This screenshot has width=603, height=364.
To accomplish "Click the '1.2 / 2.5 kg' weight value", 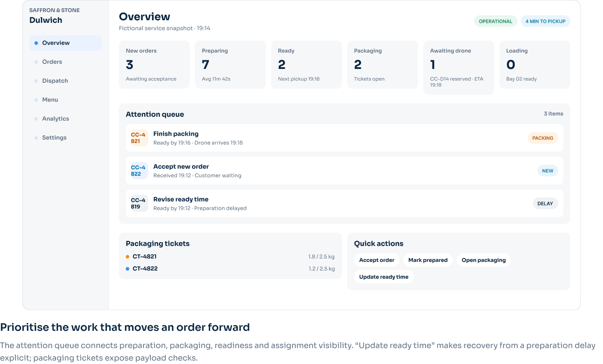I will point(321,269).
